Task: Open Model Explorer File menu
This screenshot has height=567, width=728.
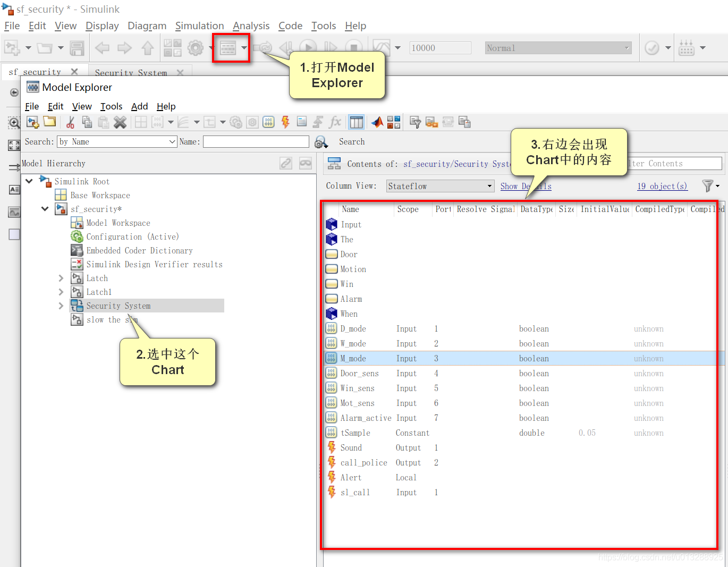Action: (32, 106)
